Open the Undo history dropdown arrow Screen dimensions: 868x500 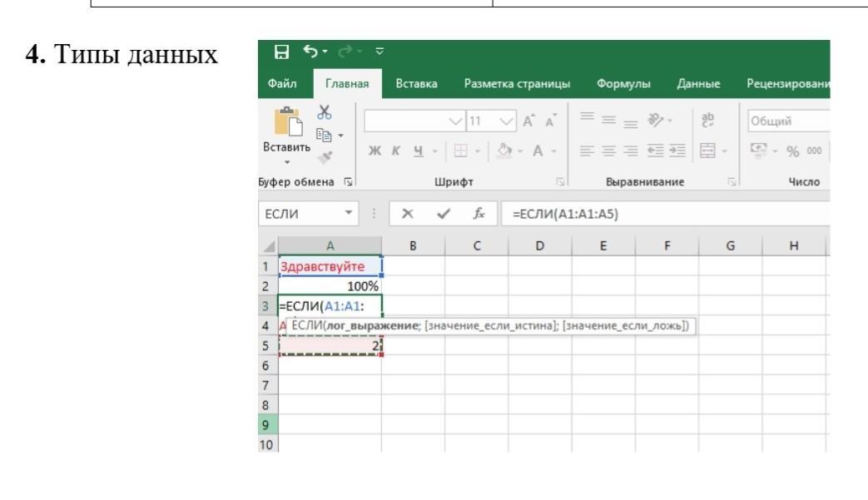325,52
